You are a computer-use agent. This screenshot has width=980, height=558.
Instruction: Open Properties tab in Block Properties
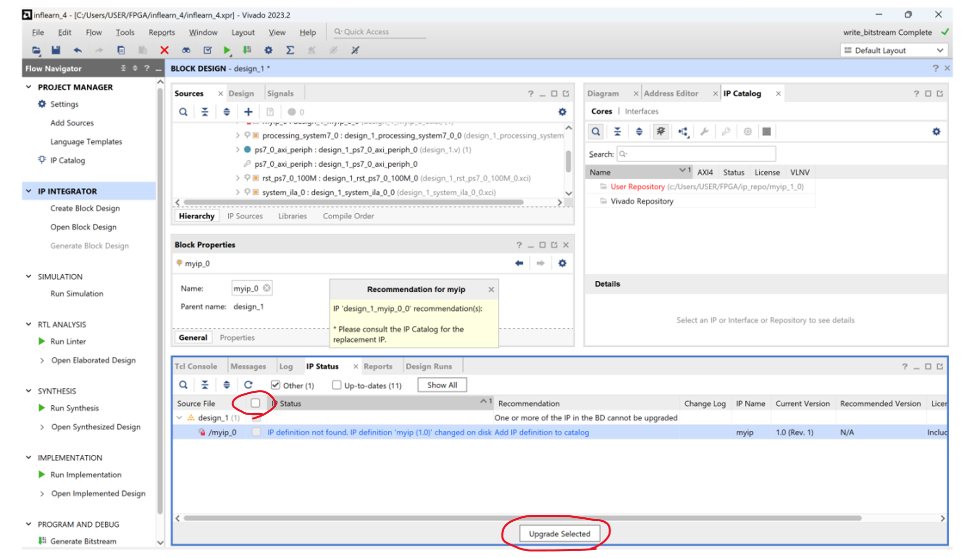[x=237, y=337]
